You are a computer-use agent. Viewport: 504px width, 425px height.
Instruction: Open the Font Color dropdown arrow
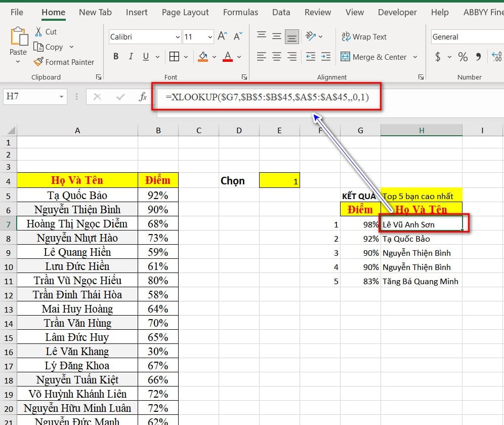tap(239, 57)
